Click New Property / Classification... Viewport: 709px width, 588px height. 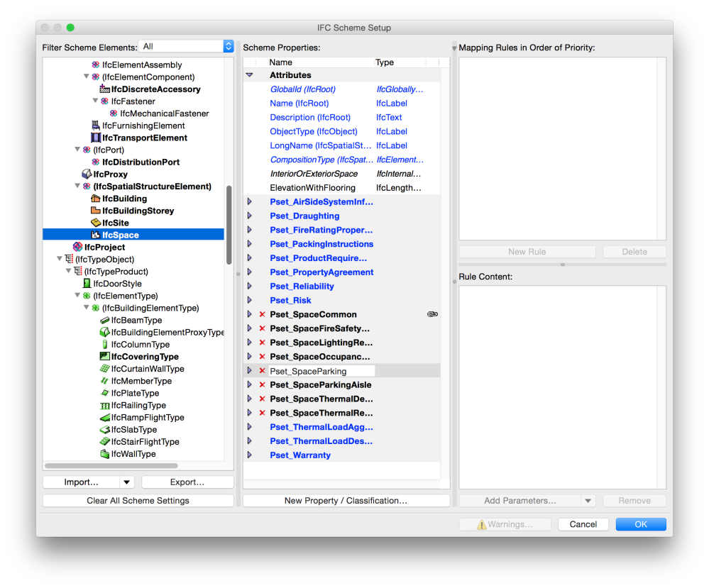tap(346, 501)
